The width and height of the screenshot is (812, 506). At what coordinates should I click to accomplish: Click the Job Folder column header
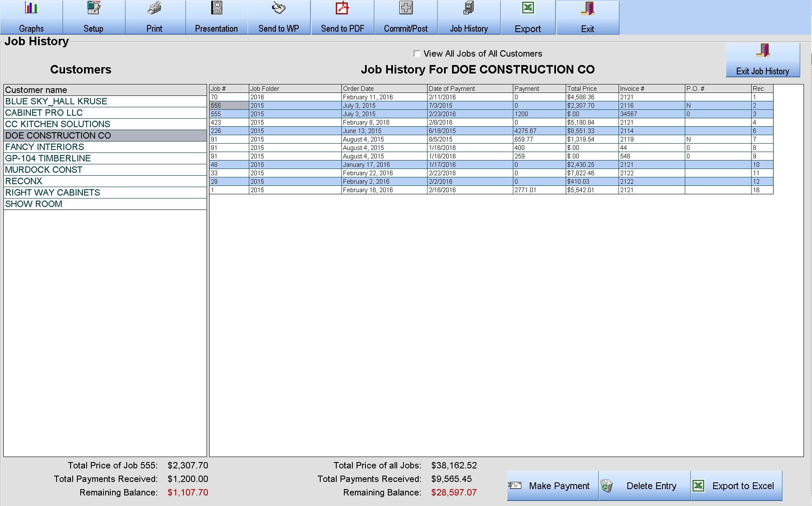click(x=295, y=89)
